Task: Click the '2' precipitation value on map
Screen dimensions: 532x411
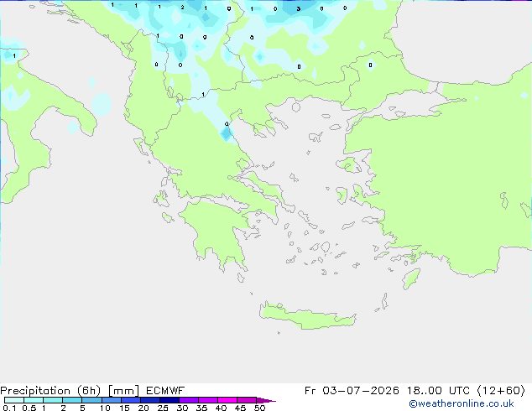Action: pos(183,7)
